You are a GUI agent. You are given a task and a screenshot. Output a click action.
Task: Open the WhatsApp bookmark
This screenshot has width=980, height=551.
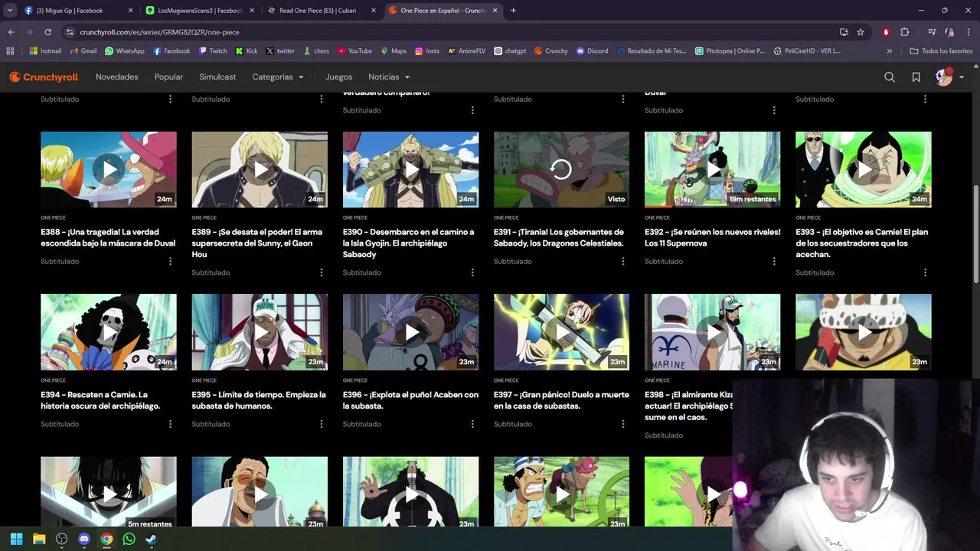point(124,51)
